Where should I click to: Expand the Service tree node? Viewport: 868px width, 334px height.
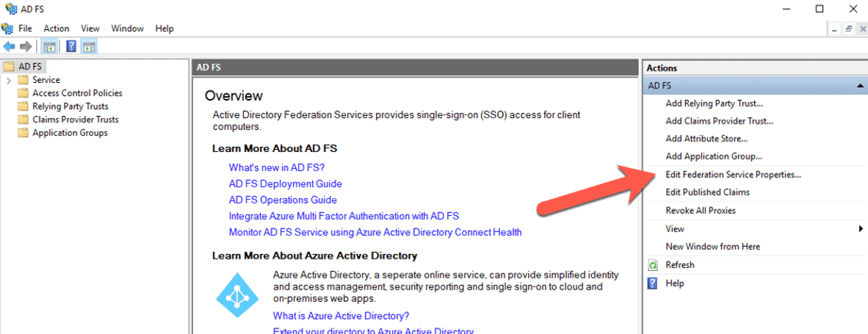click(9, 80)
